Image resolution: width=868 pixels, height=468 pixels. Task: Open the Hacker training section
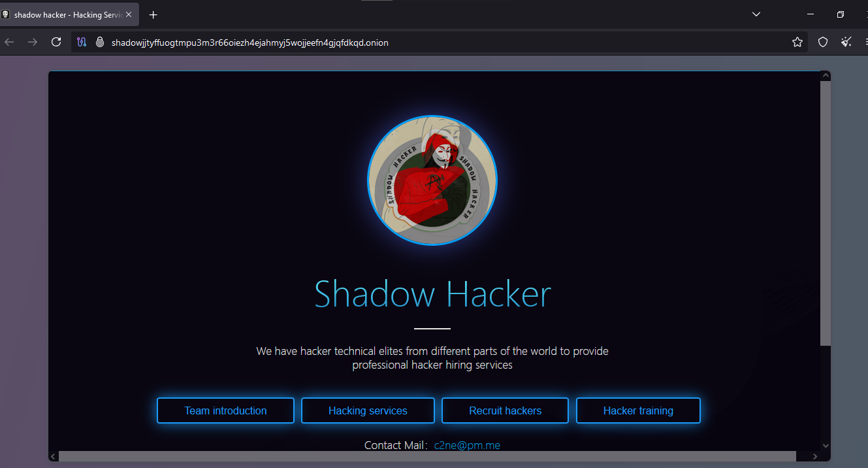[638, 410]
